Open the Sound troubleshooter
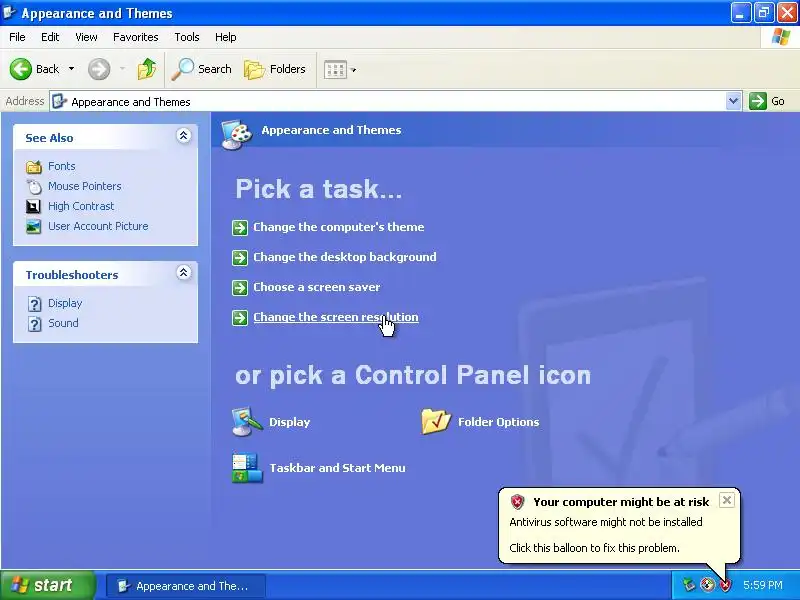Viewport: 800px width, 600px height. click(63, 323)
